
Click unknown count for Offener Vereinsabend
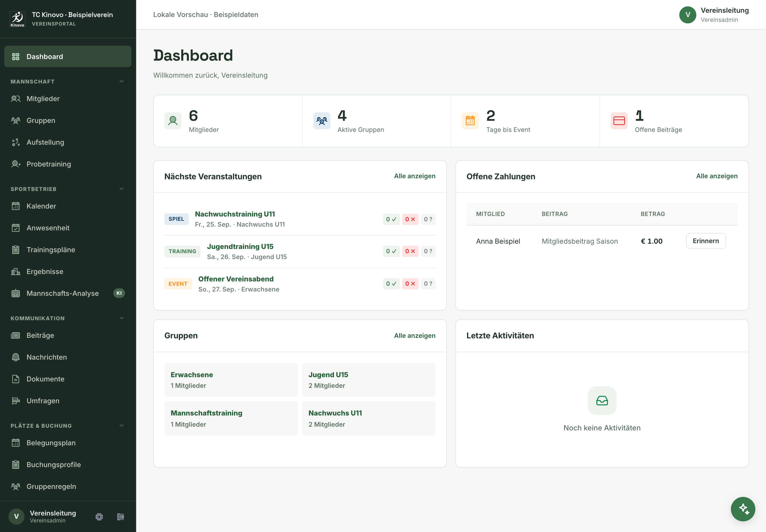coord(428,284)
